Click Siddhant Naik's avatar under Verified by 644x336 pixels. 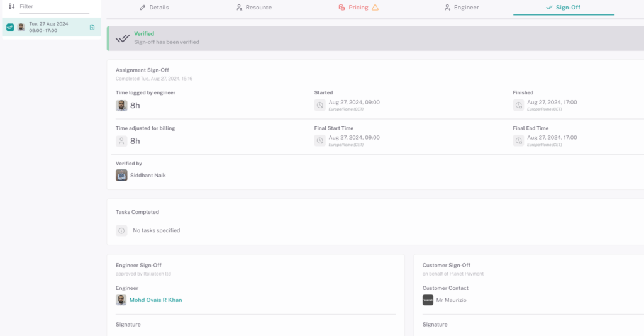(121, 176)
